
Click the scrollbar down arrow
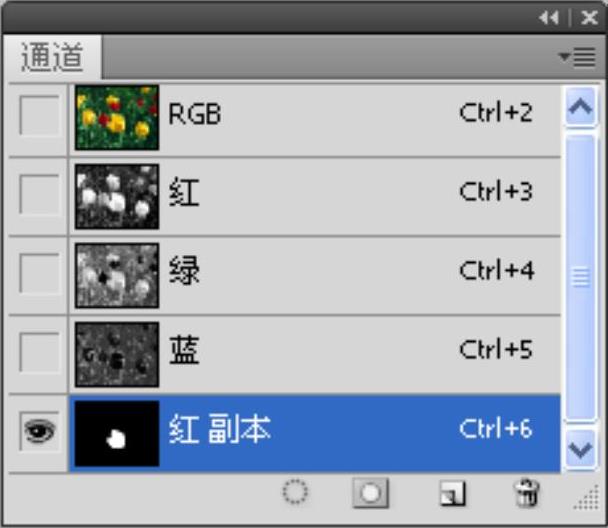pyautogui.click(x=580, y=450)
